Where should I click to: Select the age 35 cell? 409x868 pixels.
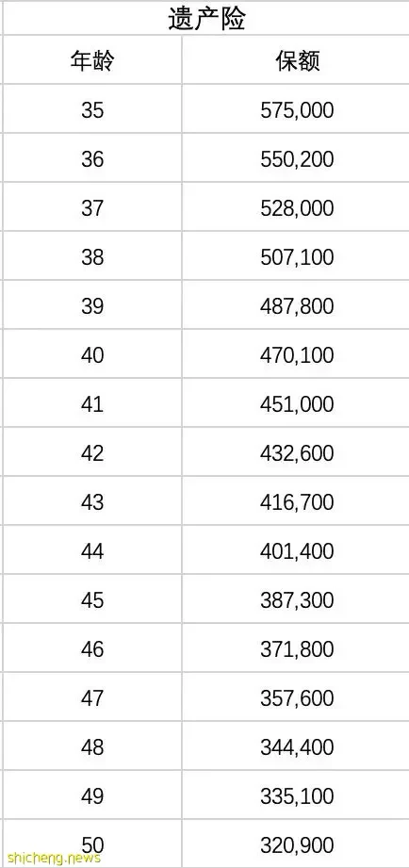click(92, 109)
